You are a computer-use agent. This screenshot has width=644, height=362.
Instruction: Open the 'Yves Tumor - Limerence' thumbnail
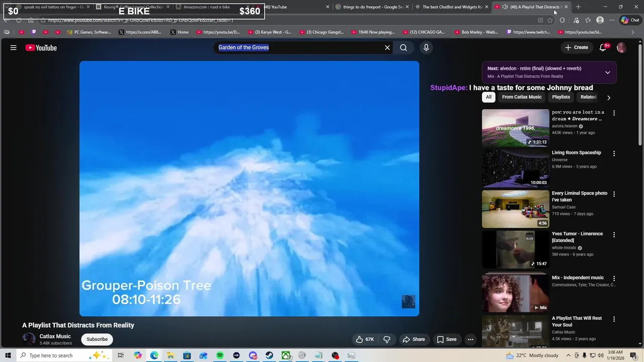click(x=515, y=250)
